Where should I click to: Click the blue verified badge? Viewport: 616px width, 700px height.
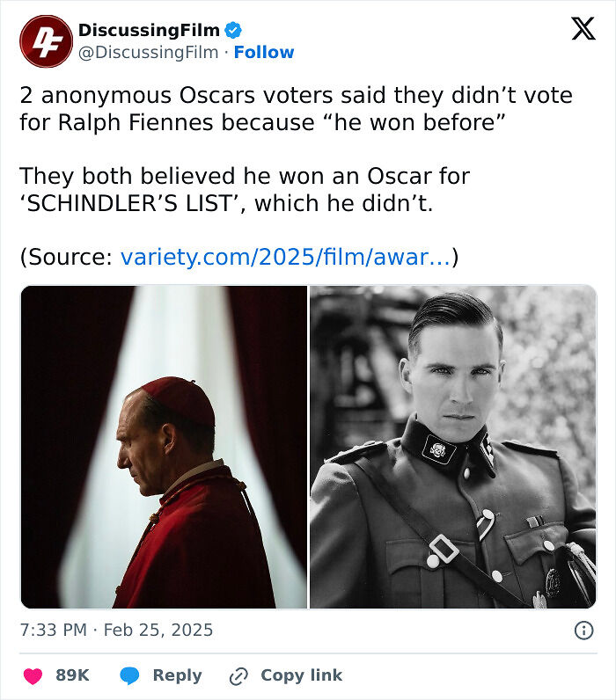click(x=233, y=31)
